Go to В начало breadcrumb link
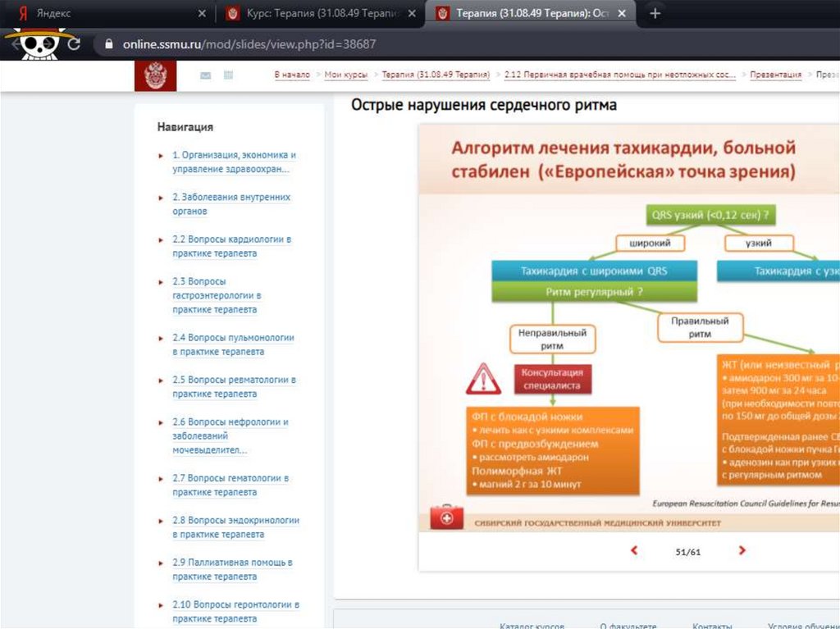The image size is (840, 629). click(x=292, y=75)
